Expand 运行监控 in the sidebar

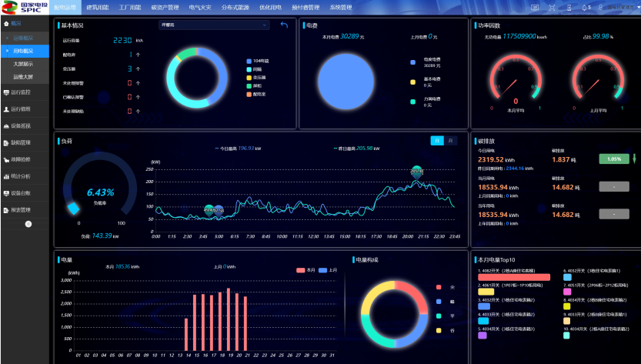point(20,92)
